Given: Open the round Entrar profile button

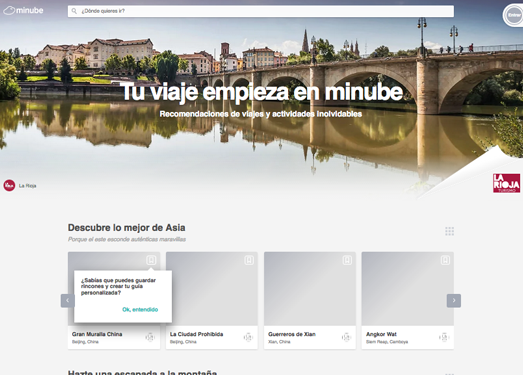Looking at the screenshot, I should (513, 15).
